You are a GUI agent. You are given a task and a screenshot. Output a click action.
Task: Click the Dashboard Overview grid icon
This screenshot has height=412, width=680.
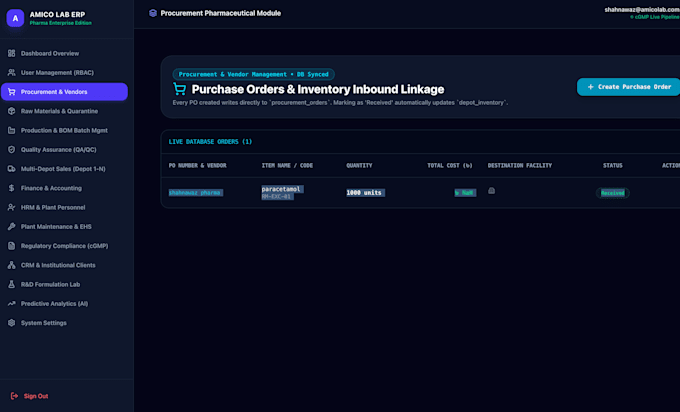[x=12, y=53]
